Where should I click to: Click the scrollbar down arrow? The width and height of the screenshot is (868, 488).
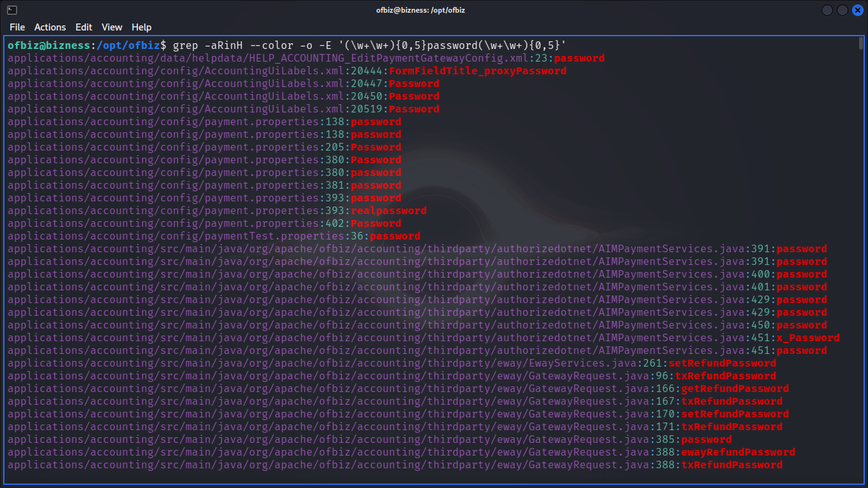click(861, 480)
